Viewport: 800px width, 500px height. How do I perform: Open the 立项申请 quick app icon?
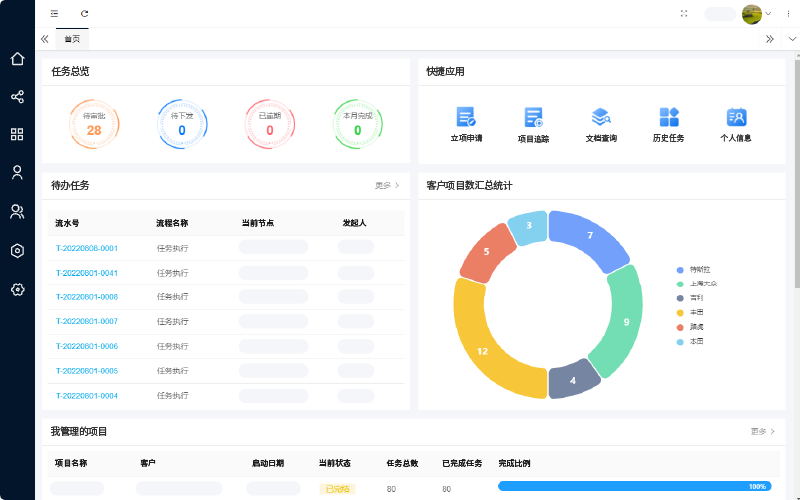[x=465, y=117]
